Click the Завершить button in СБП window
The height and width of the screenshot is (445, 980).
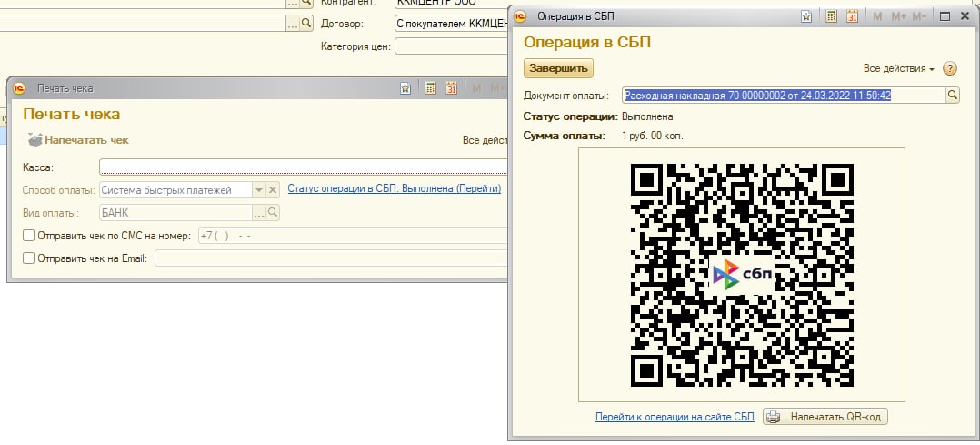pos(558,68)
